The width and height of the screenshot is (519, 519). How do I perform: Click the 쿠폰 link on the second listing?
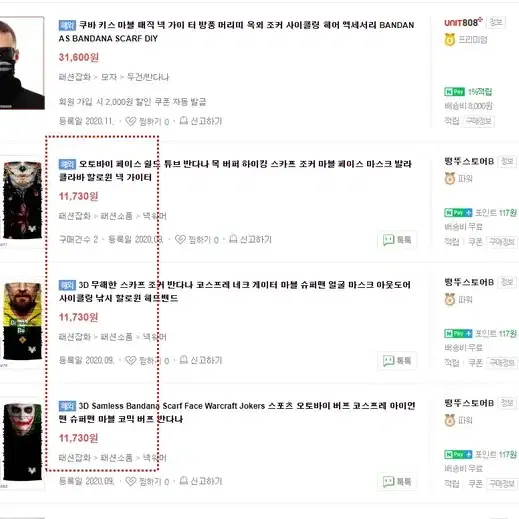(x=475, y=242)
